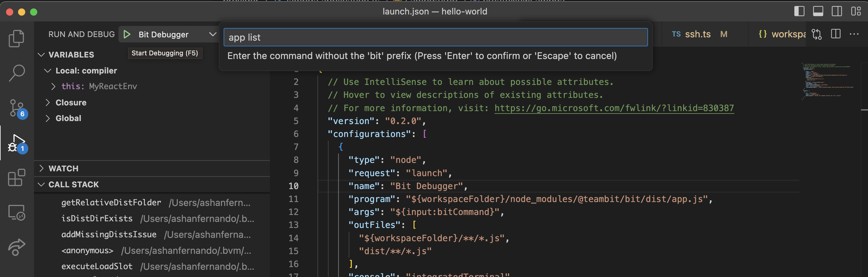Click the "launch" request value
Image resolution: width=868 pixels, height=277 pixels.
click(x=426, y=173)
